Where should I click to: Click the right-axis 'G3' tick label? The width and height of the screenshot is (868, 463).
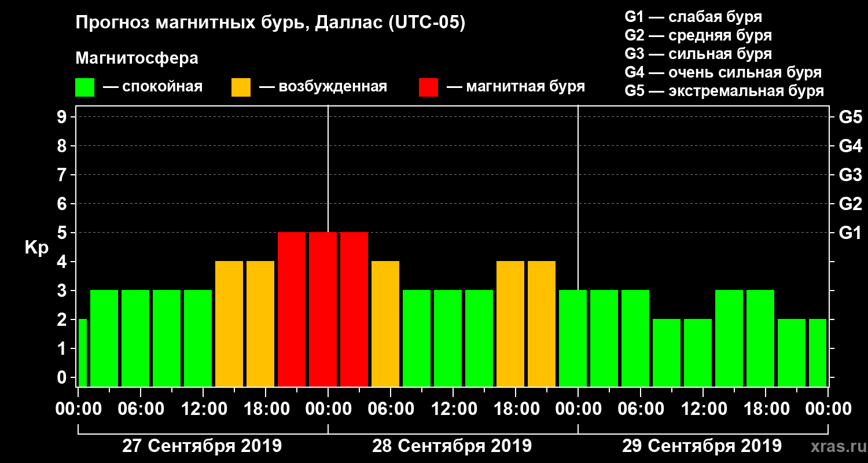point(850,175)
